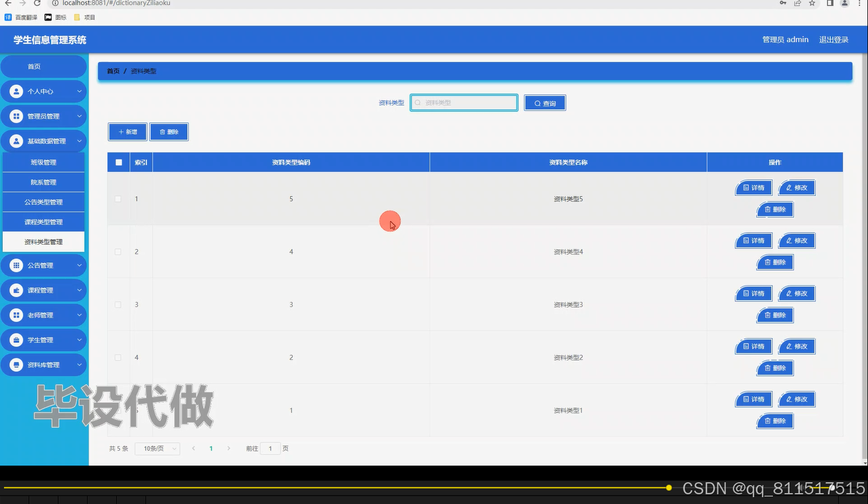Click the 资料库管理 sidebar icon
868x504 pixels.
[x=16, y=365]
